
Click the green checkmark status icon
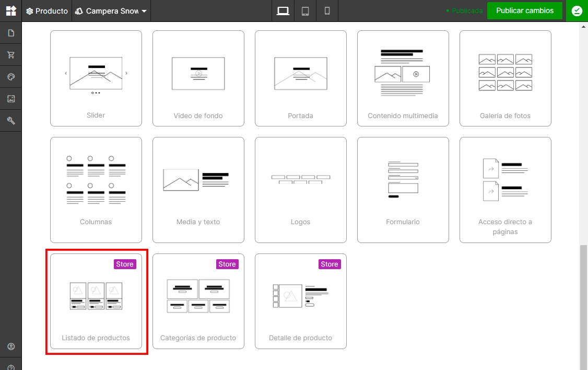point(577,11)
